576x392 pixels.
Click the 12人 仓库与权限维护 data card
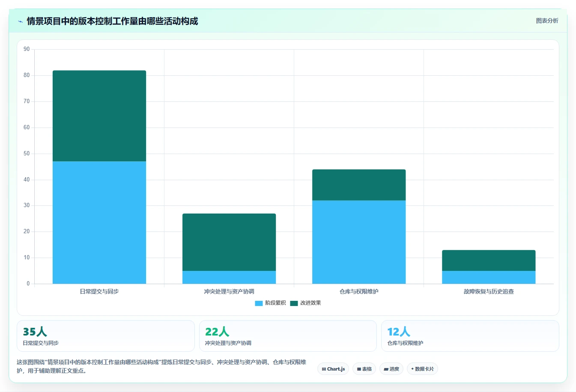click(470, 336)
